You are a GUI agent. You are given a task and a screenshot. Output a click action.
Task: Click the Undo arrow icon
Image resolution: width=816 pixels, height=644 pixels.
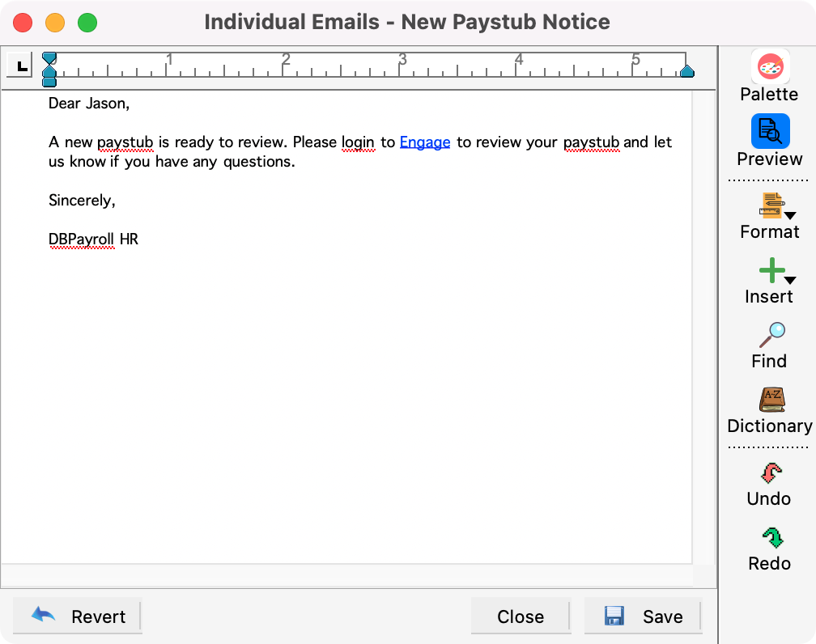(771, 472)
